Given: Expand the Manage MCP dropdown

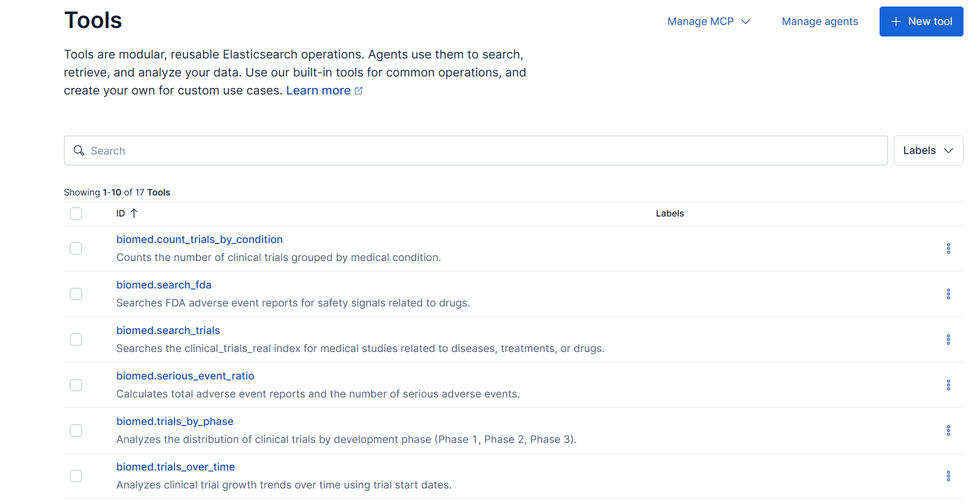Looking at the screenshot, I should pos(709,21).
